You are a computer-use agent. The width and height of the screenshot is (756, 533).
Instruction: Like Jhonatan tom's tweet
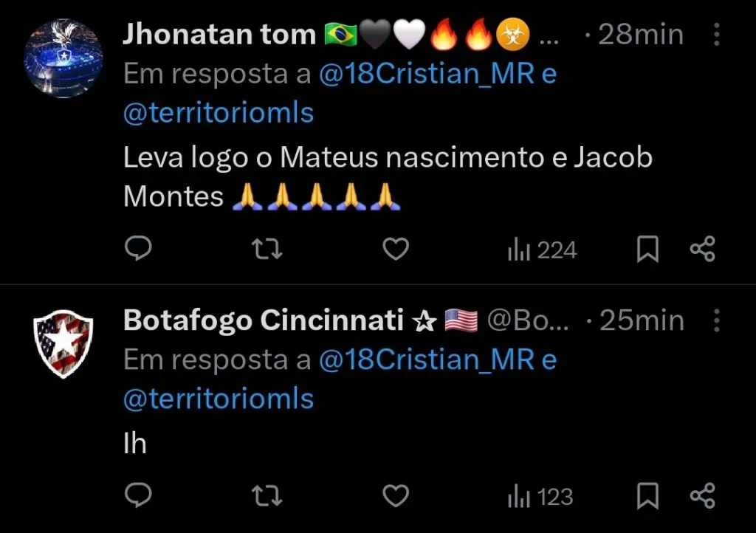(396, 250)
